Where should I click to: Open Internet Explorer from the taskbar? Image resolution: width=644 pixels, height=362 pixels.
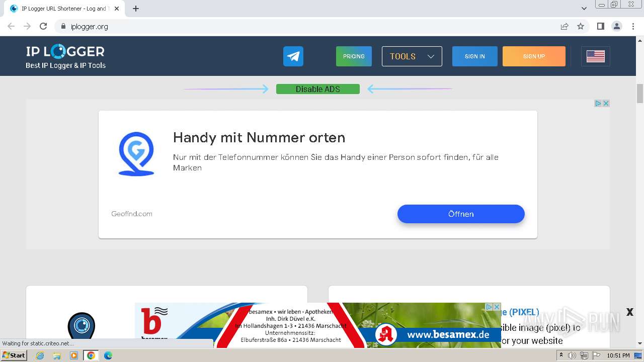(40, 355)
